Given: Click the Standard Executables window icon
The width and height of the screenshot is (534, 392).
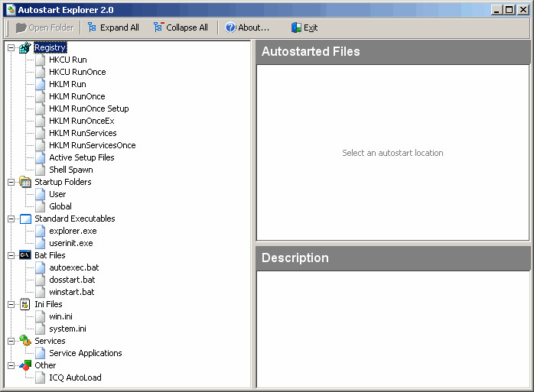Looking at the screenshot, I should pyautogui.click(x=25, y=219).
